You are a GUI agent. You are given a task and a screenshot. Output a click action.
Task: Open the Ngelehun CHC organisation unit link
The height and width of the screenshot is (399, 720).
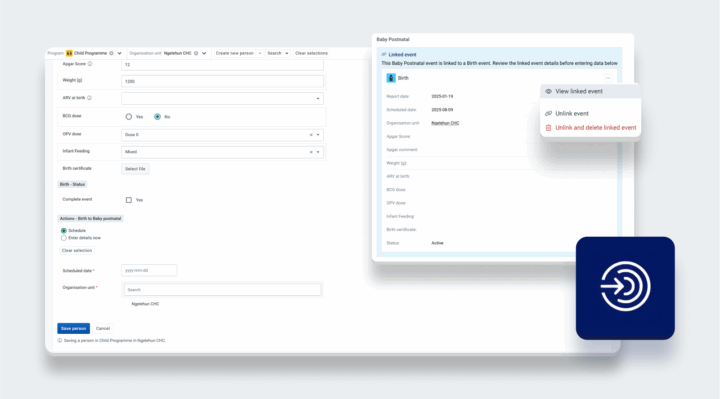tap(445, 123)
